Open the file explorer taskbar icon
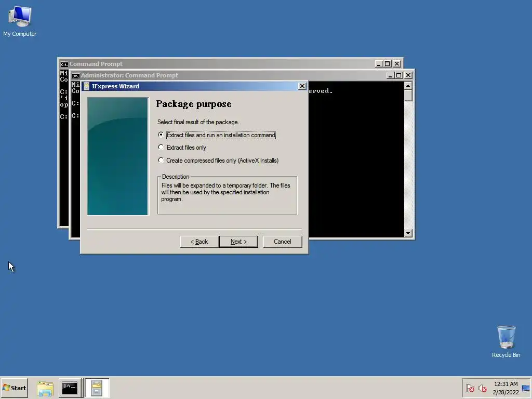532x399 pixels. [45, 388]
